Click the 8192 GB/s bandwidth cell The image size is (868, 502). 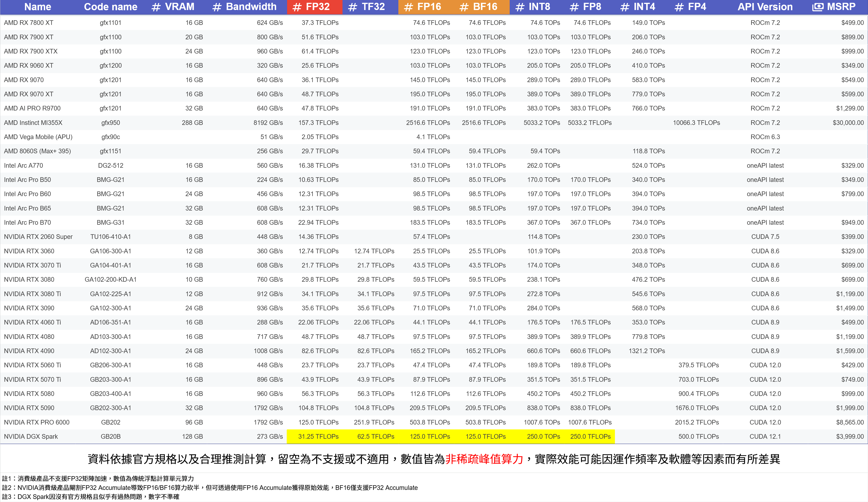tap(268, 123)
